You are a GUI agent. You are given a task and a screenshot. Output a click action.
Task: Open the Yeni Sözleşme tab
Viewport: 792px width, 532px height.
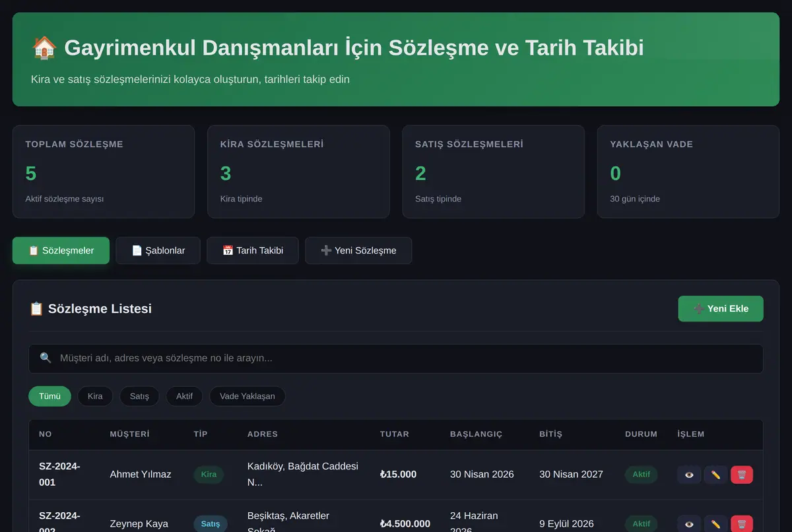[358, 251]
